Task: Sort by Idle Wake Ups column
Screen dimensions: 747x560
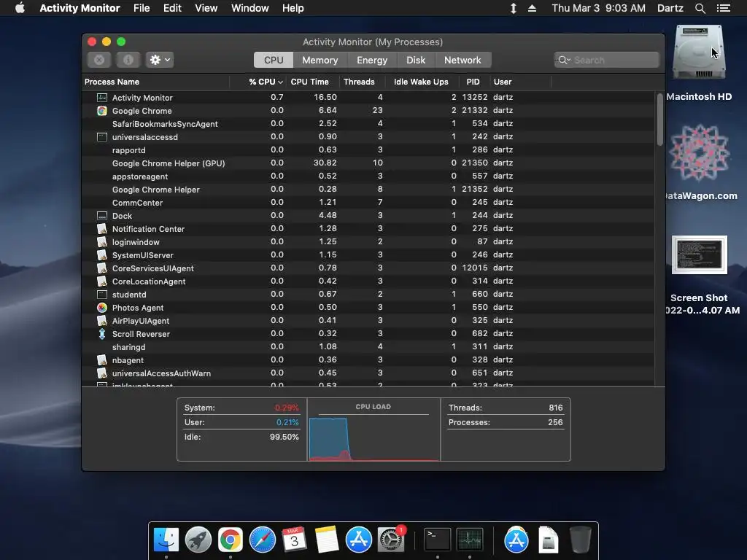Action: tap(421, 82)
